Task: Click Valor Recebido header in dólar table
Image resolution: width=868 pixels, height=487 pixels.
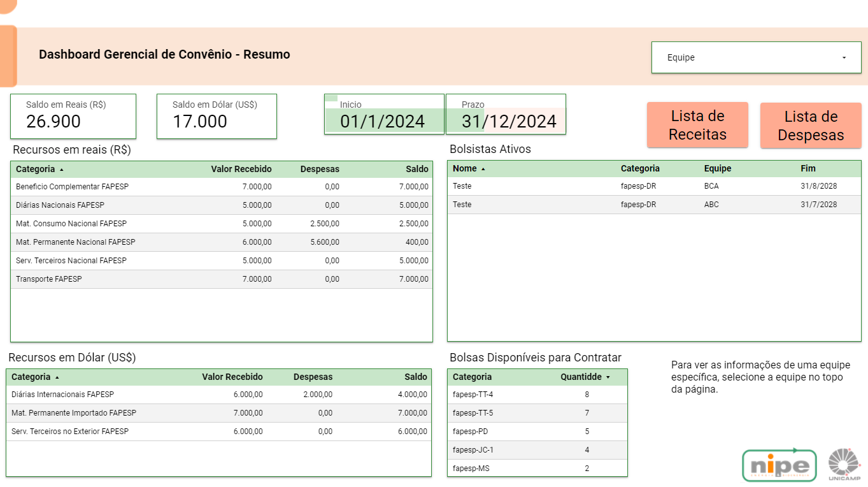Action: [x=232, y=377]
